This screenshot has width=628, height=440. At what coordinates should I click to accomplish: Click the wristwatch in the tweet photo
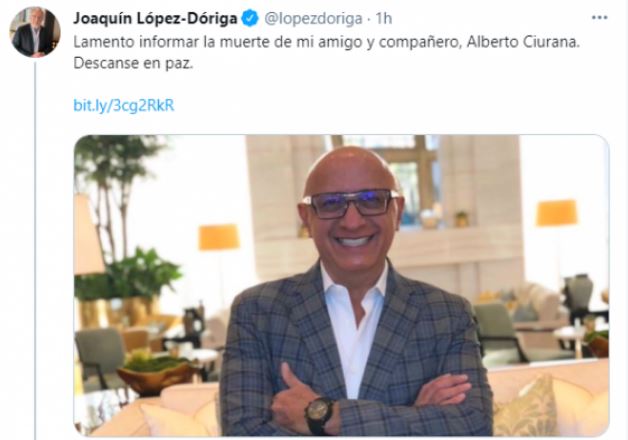[319, 416]
